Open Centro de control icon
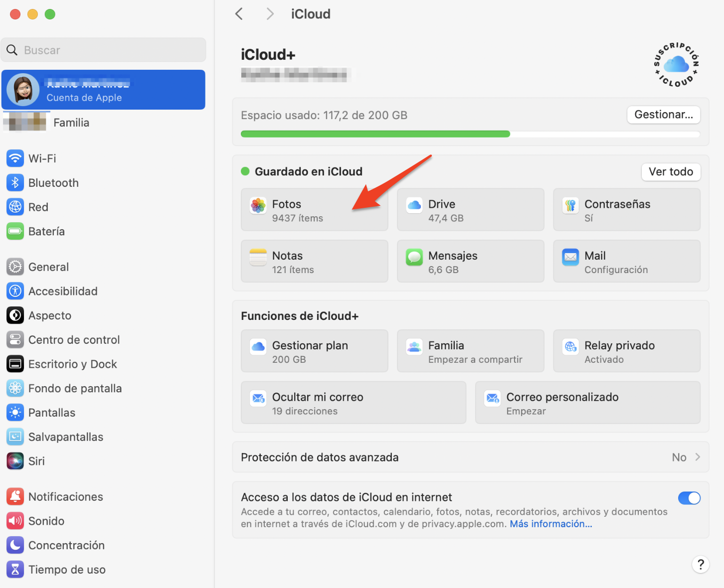Viewport: 724px width, 588px height. tap(15, 340)
